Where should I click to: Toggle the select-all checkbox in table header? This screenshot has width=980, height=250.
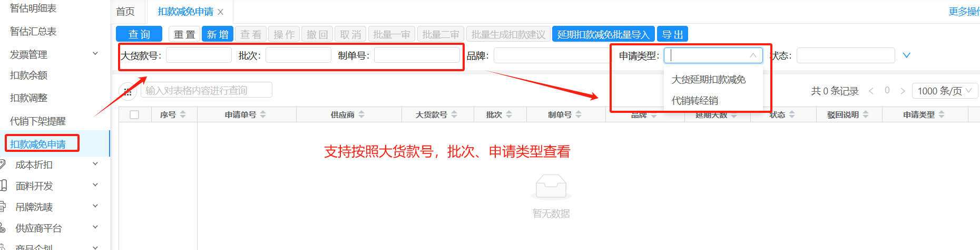(x=134, y=114)
